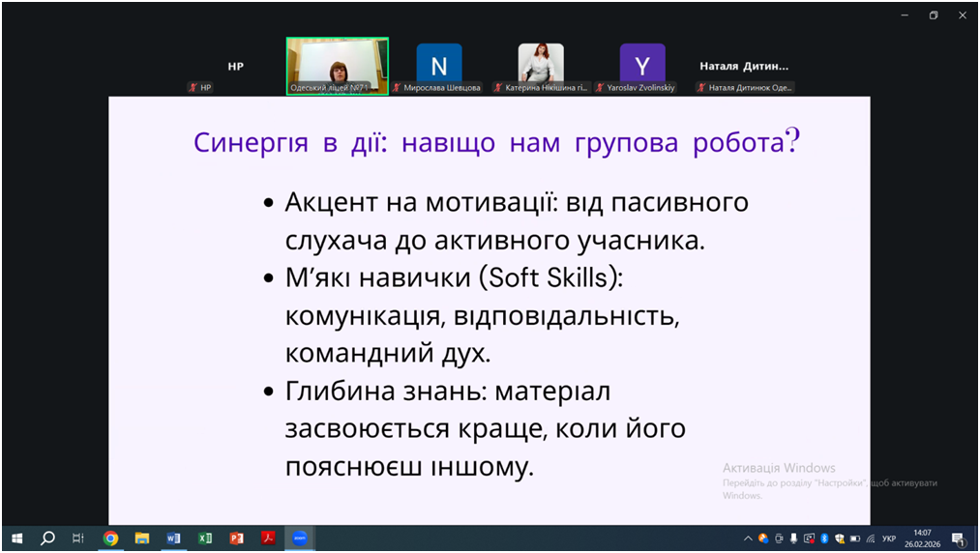Screen dimensions: 980x553
Task: Switch УКР keyboard input language
Action: [x=889, y=538]
